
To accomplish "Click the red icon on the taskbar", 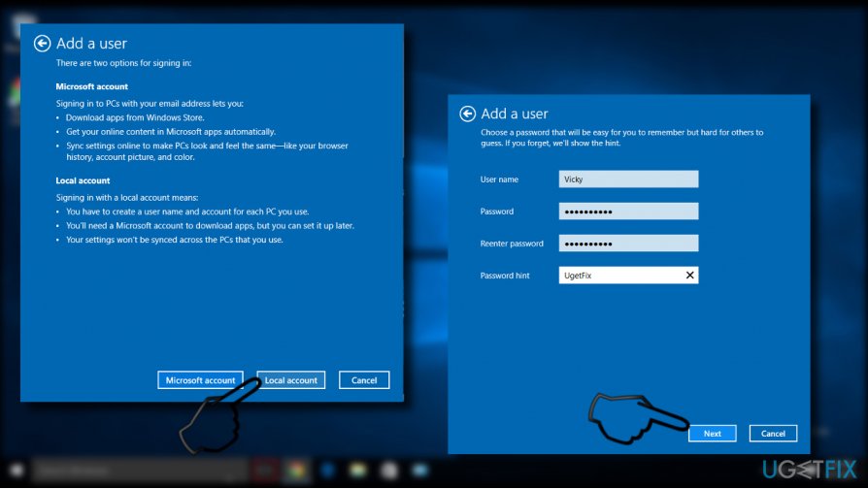I will [x=263, y=472].
